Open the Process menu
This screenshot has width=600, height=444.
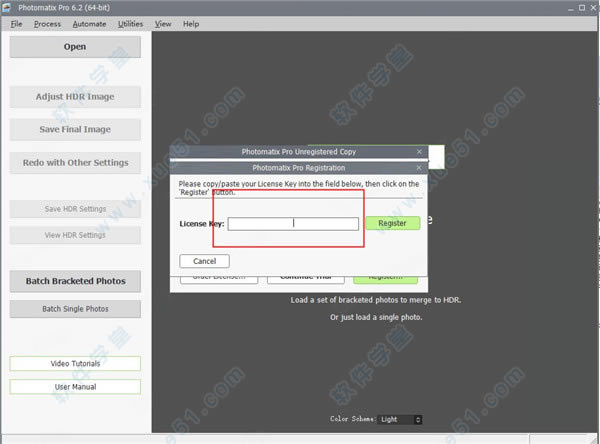pyautogui.click(x=47, y=24)
